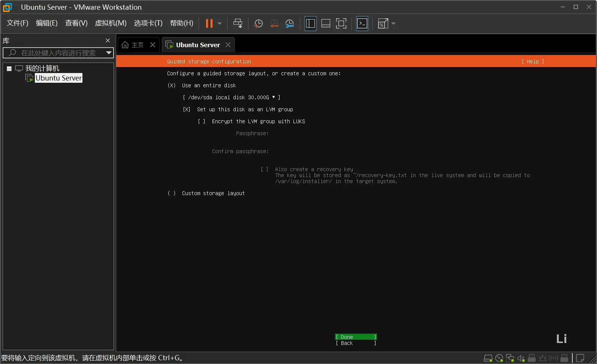
Task: Choose the 'Custom storage layout' radio option
Action: [172, 193]
